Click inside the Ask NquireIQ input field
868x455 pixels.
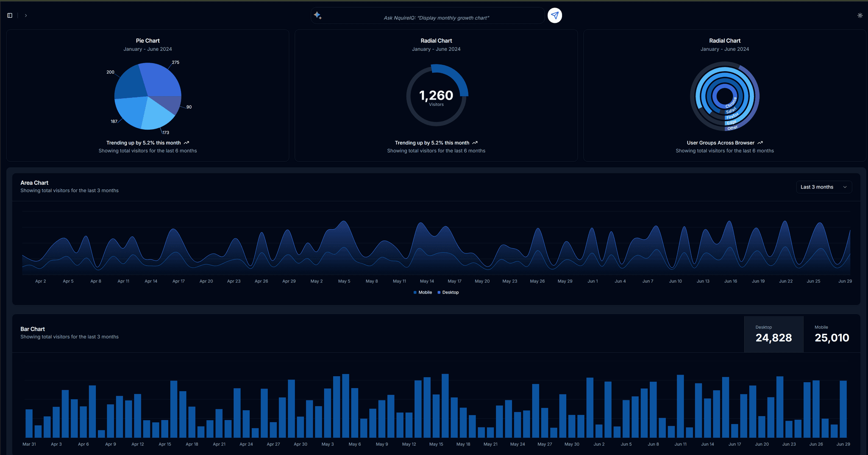click(428, 15)
